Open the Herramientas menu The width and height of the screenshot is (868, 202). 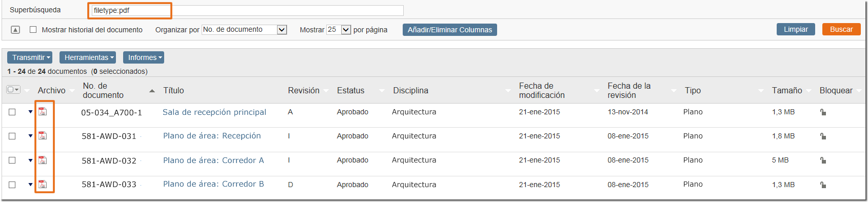click(87, 57)
